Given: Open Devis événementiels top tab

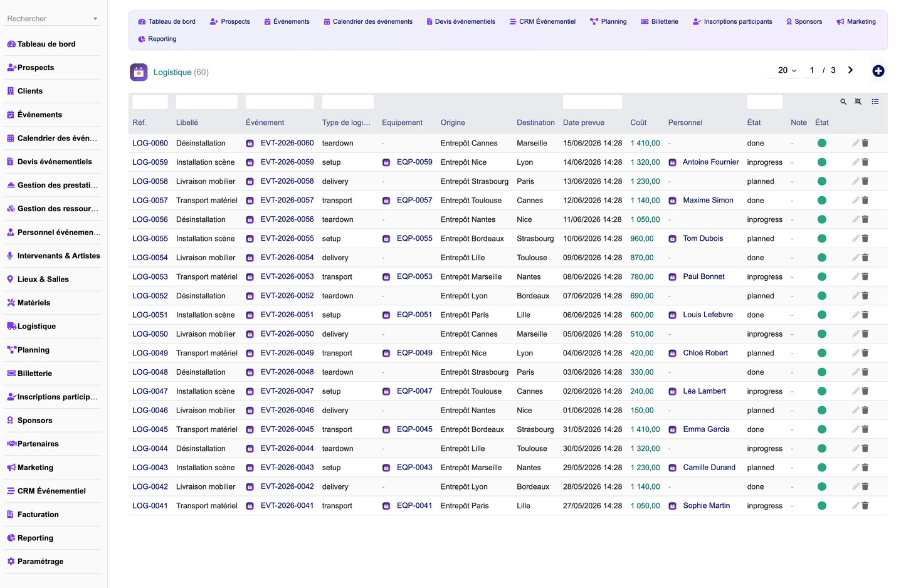Looking at the screenshot, I should coord(461,21).
